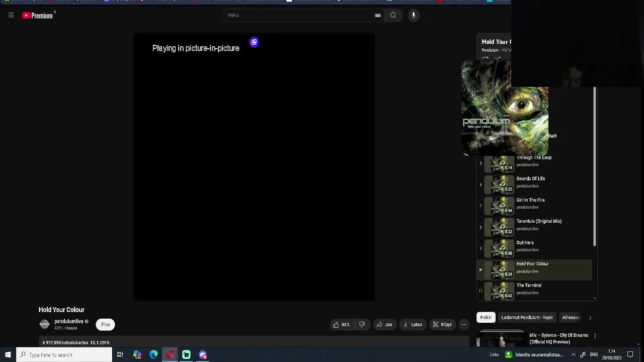
Task: Click the play indicator beside Hold Your Colour
Action: (x=480, y=270)
